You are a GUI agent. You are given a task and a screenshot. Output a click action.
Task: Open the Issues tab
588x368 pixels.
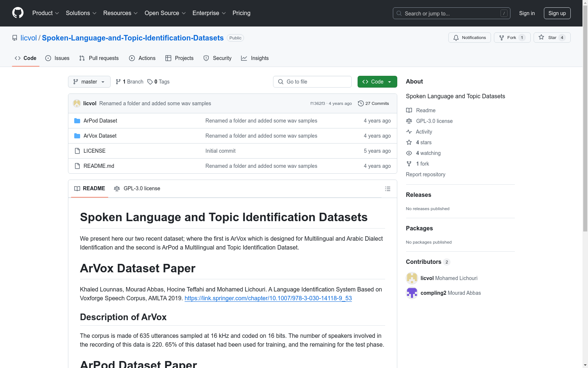point(57,58)
